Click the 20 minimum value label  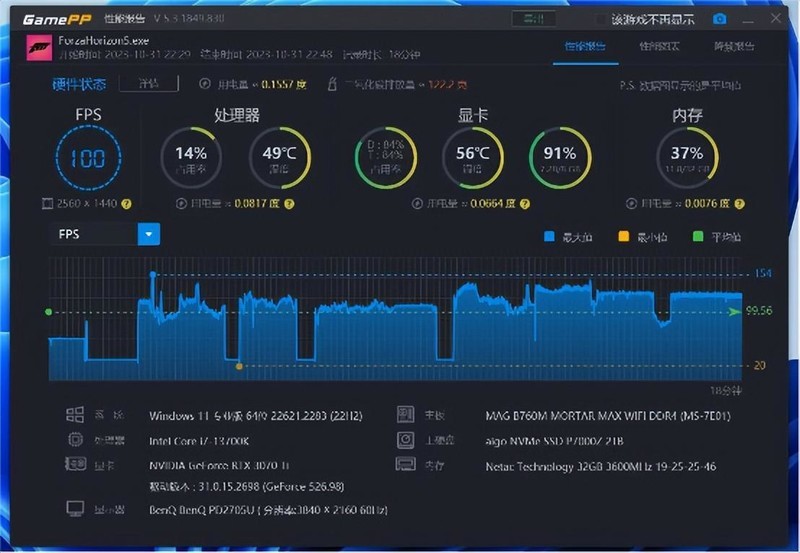(760, 365)
